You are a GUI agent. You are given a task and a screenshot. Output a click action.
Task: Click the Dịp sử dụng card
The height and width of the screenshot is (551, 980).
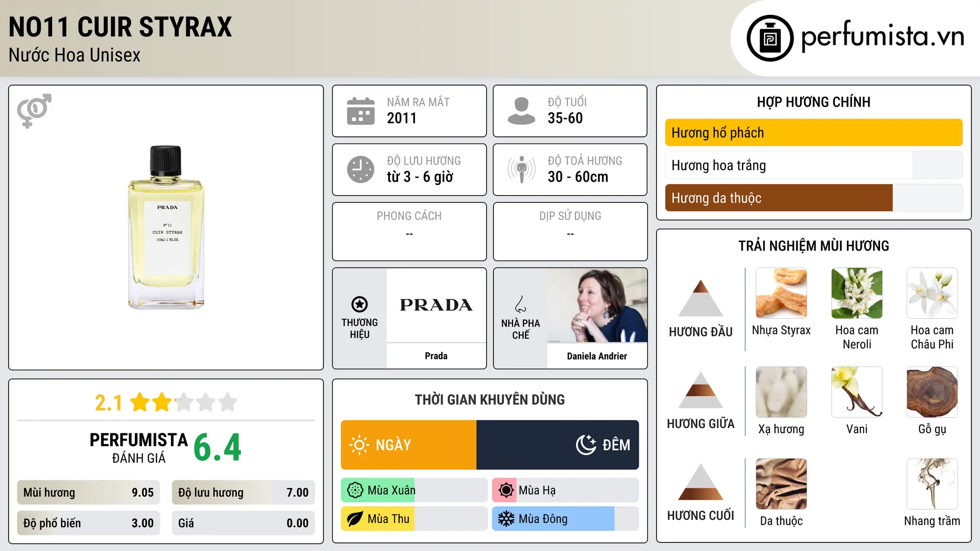click(570, 231)
